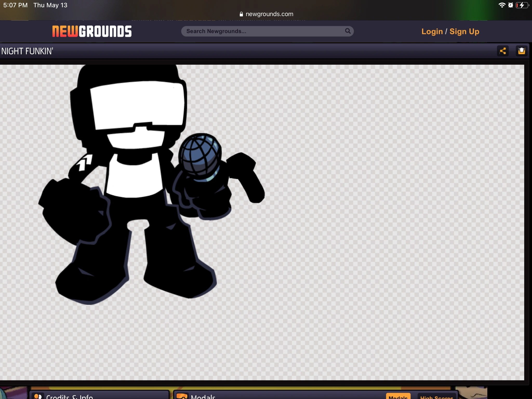Tap the lock icon beside newgrounds.com

241,14
